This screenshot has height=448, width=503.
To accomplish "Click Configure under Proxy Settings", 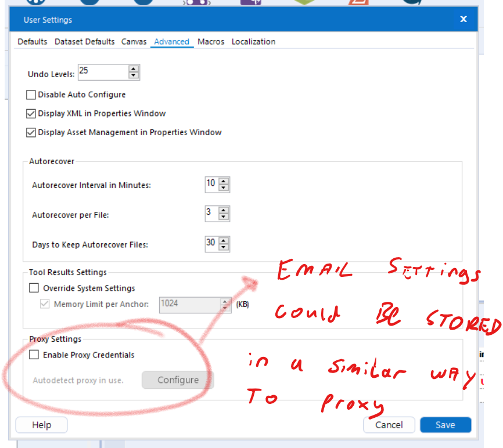I will pos(178,380).
